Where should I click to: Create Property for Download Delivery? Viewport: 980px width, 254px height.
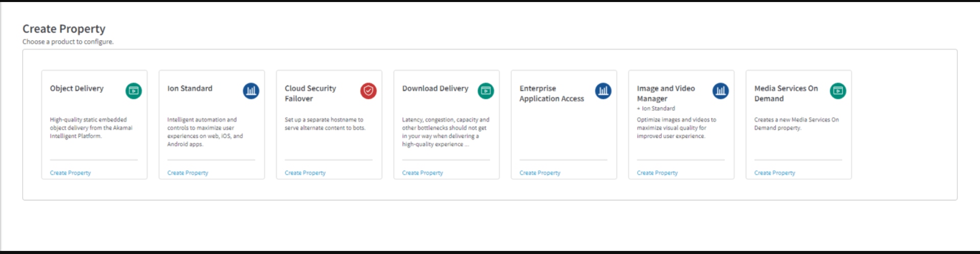pyautogui.click(x=423, y=173)
